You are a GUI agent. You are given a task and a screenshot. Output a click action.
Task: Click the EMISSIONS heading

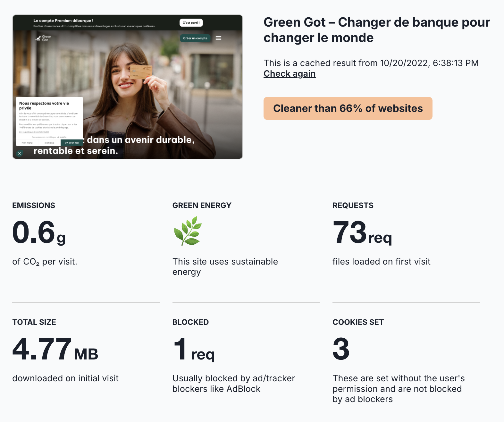(34, 206)
